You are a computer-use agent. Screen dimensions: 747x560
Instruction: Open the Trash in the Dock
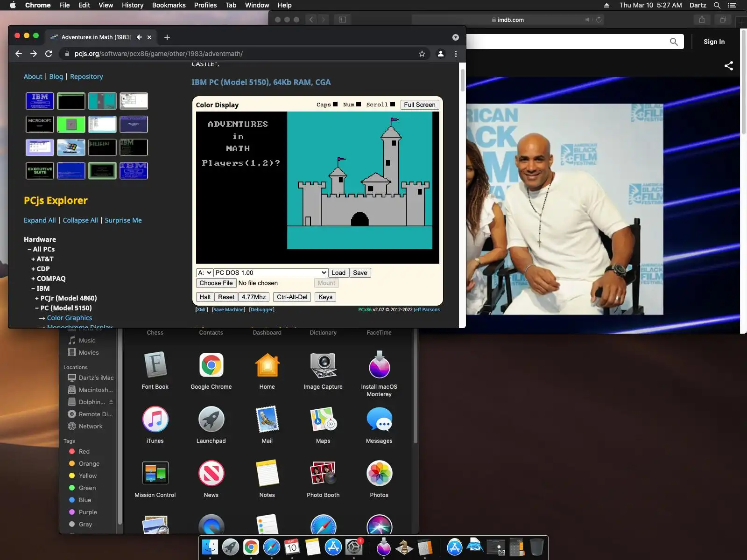tap(537, 547)
